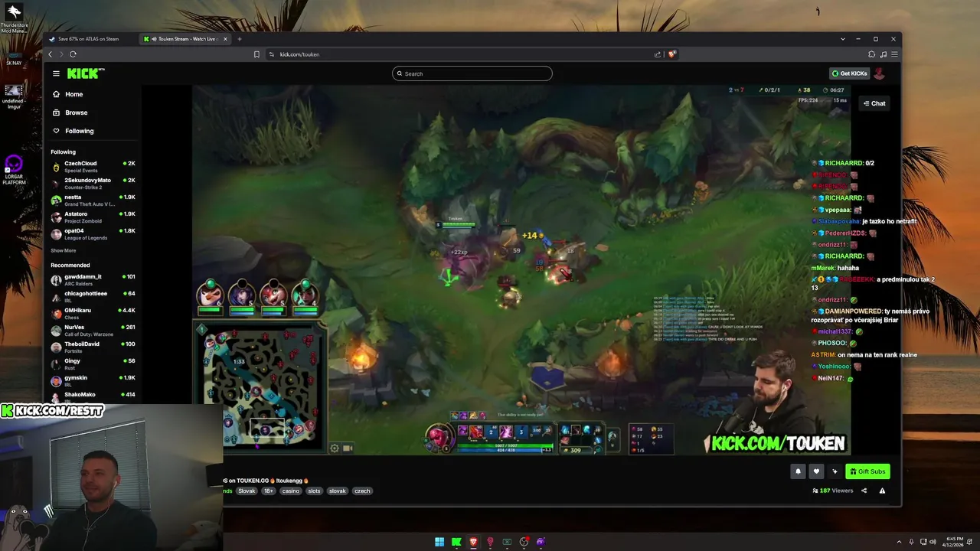Click the casino stream tag
The height and width of the screenshot is (551, 980).
pyautogui.click(x=290, y=491)
